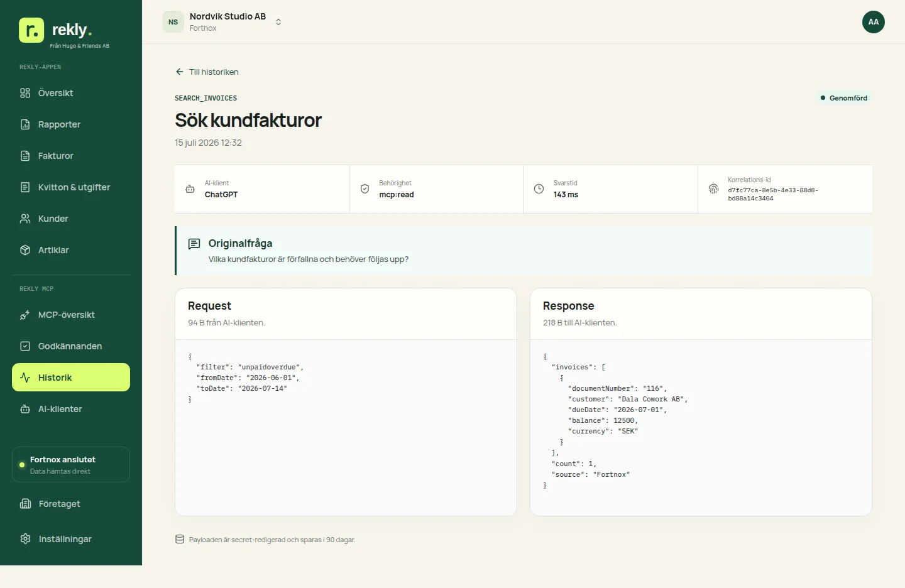
Task: Click the database icon by payload note
Action: [180, 539]
